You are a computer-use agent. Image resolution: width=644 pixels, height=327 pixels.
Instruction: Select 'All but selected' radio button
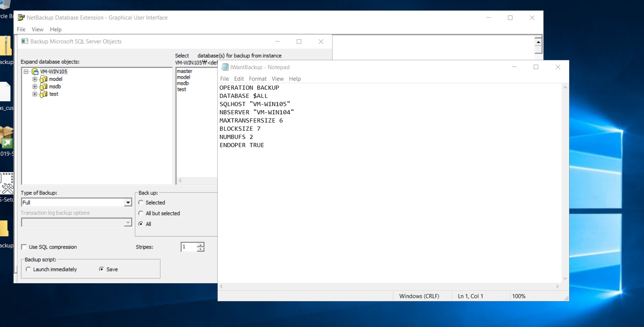pos(141,213)
